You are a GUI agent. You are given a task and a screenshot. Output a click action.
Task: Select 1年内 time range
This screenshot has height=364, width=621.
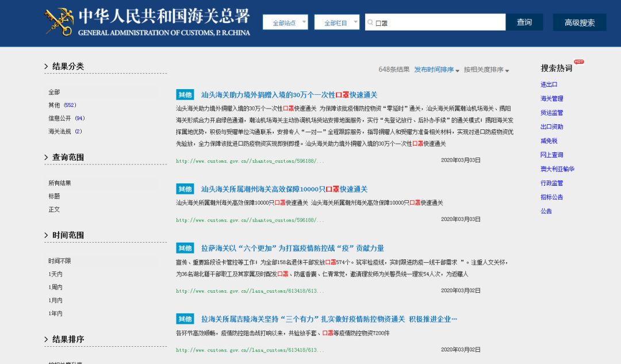pyautogui.click(x=55, y=313)
